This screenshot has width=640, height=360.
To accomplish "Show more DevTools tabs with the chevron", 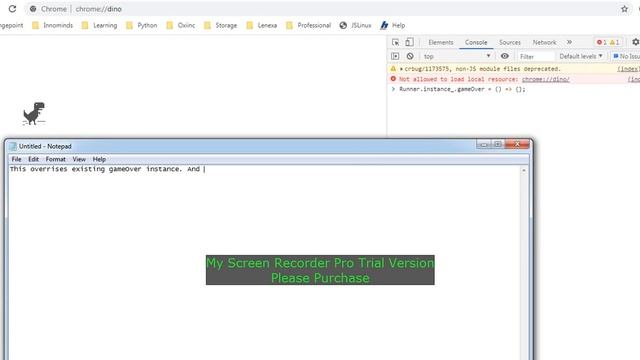I will [569, 42].
